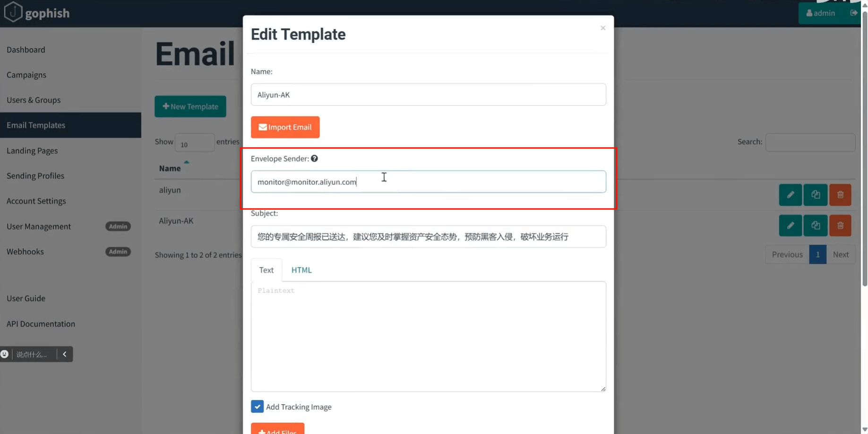Click the New Template button
The height and width of the screenshot is (434, 868).
190,106
